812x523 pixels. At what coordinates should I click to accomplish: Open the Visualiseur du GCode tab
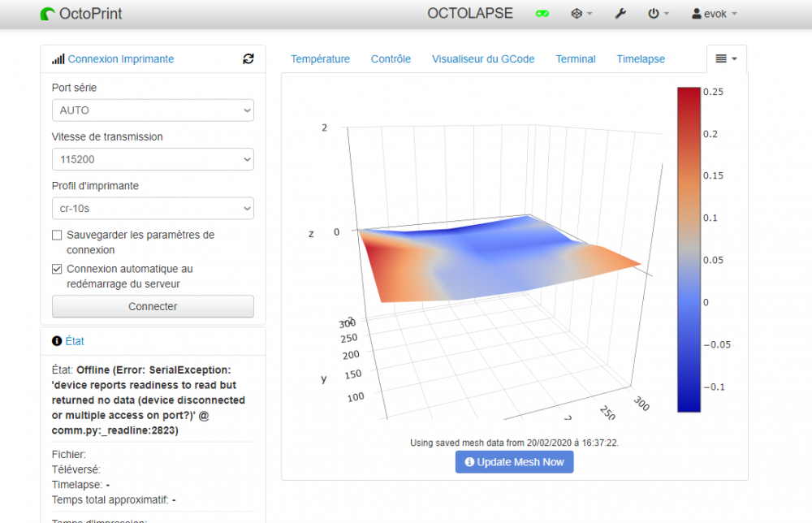point(483,59)
